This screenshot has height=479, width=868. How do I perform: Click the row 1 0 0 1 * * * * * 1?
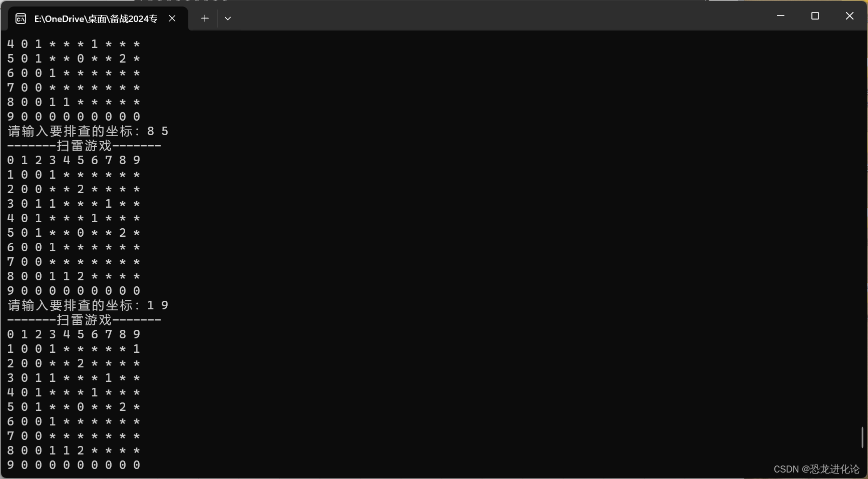pos(74,349)
